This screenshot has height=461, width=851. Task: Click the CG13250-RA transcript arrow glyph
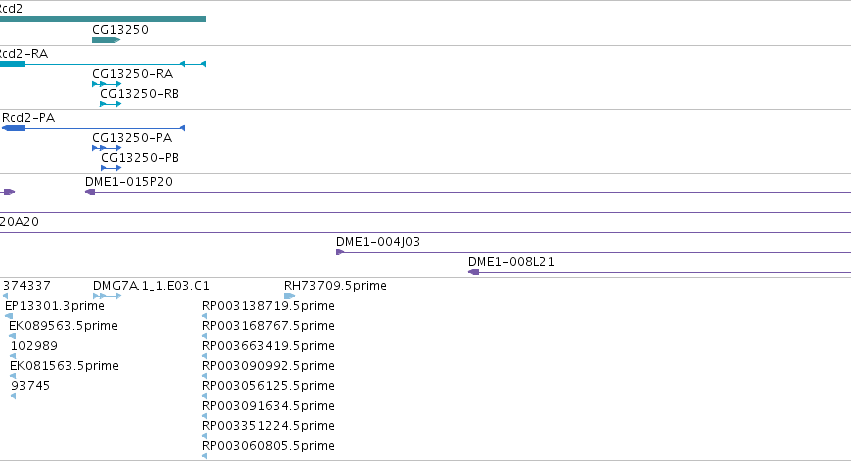106,84
